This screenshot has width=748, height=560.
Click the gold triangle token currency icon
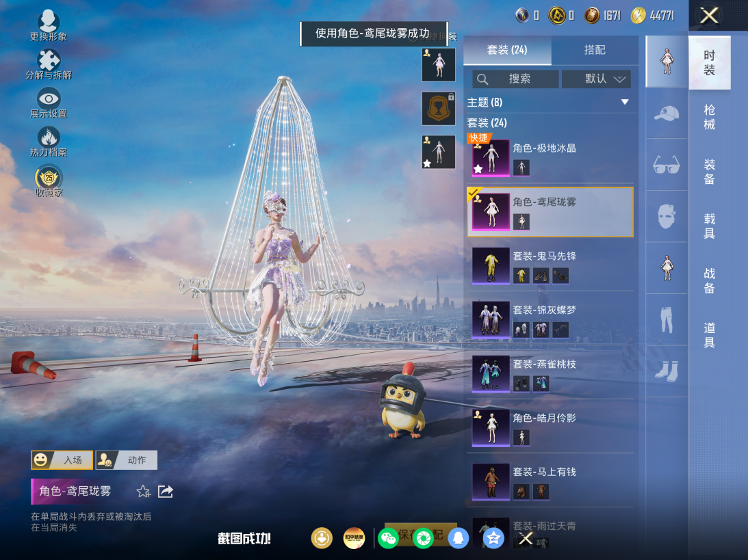pyautogui.click(x=556, y=16)
